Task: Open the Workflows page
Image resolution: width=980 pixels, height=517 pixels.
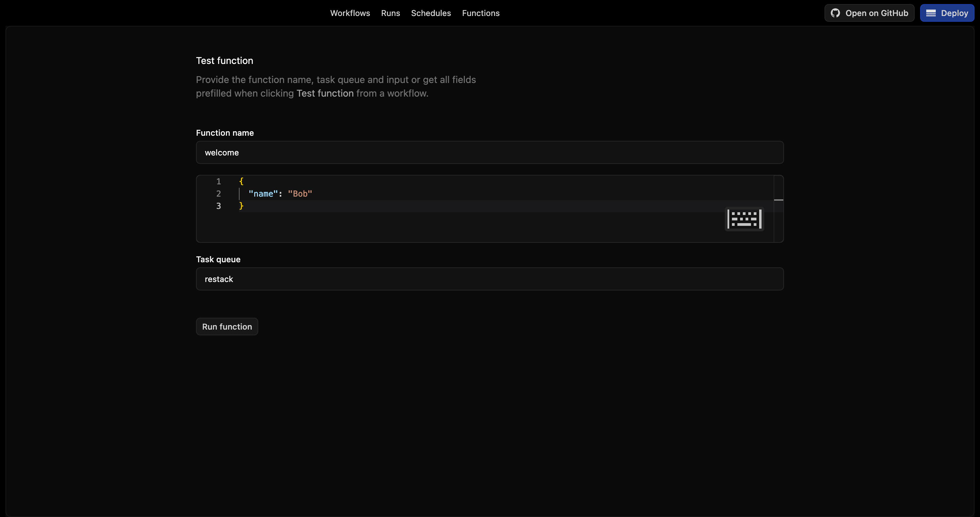Action: [349, 13]
